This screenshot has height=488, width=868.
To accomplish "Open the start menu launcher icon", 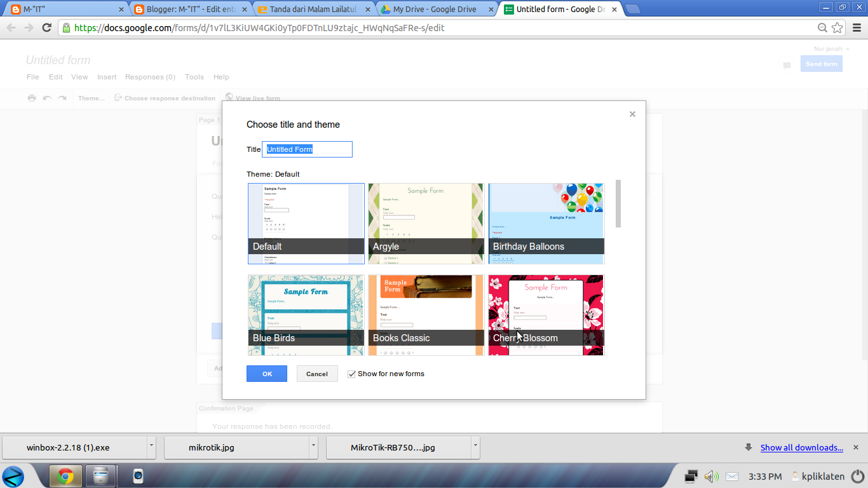I will tap(13, 476).
